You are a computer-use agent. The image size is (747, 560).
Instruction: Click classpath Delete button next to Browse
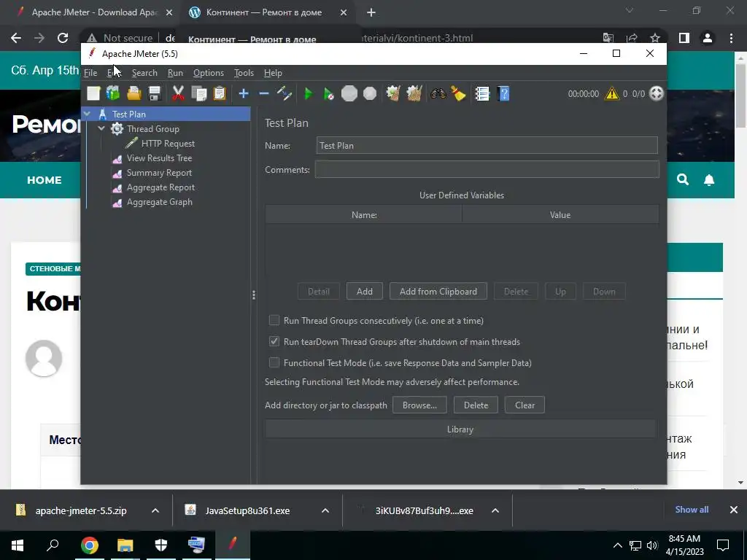(x=476, y=405)
